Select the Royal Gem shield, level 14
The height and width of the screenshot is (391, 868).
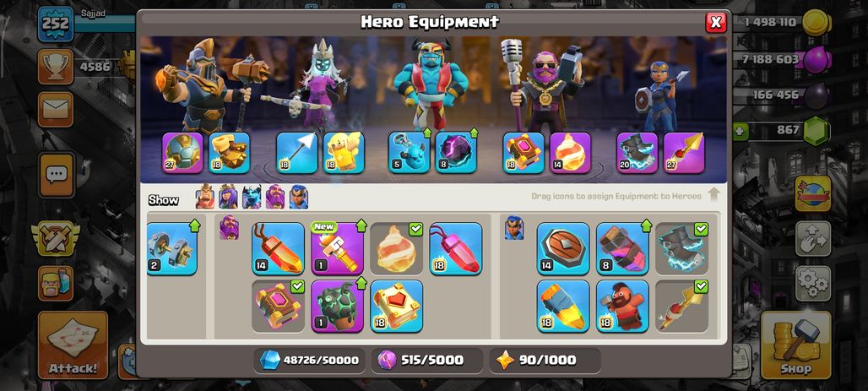[x=563, y=248]
